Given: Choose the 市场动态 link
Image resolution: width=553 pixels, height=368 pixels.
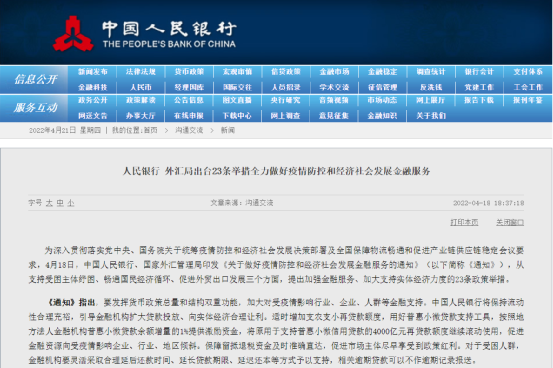Looking at the screenshot, I should coord(383,100).
